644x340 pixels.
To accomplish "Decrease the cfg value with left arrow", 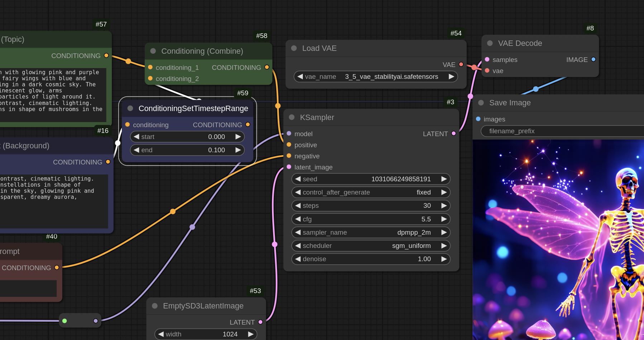I will [x=298, y=219].
